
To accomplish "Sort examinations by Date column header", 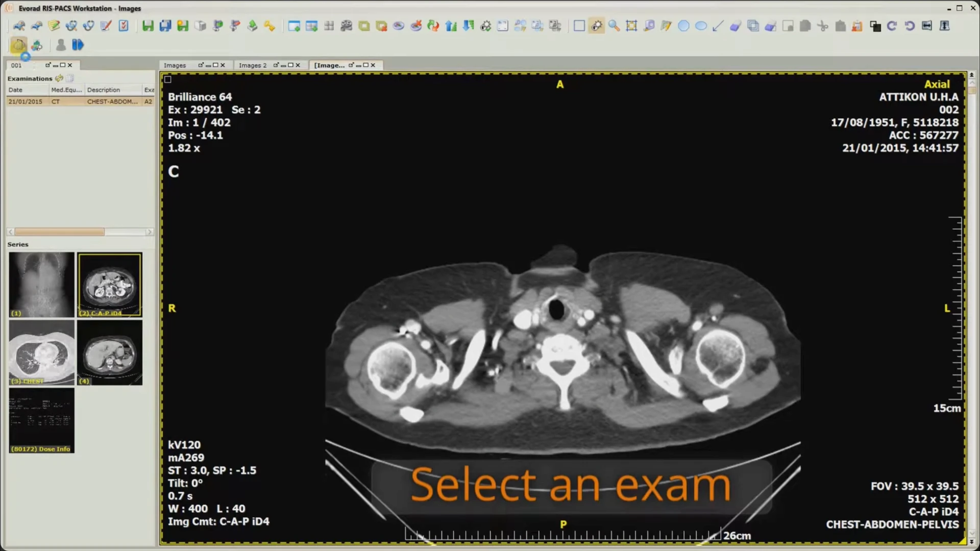I will (x=28, y=90).
